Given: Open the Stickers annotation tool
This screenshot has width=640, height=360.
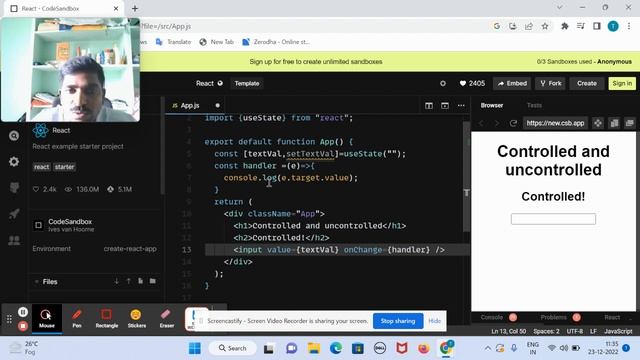Looking at the screenshot, I should [x=136, y=318].
